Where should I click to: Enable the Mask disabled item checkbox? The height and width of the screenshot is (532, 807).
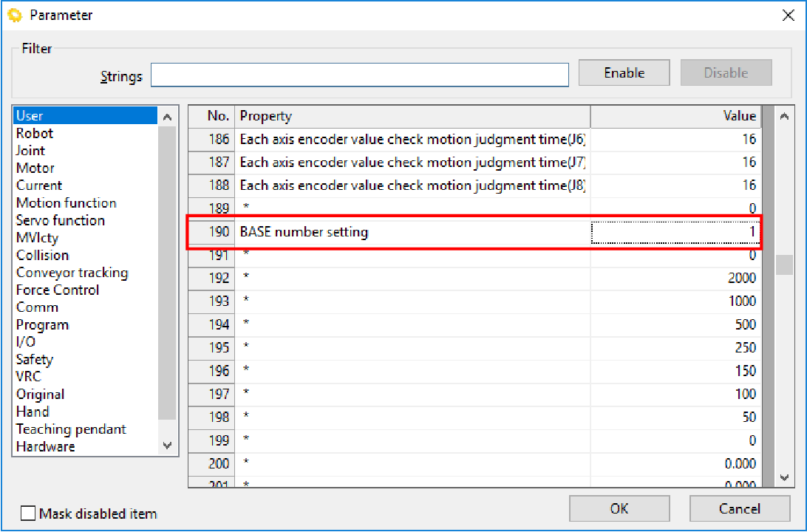point(28,514)
